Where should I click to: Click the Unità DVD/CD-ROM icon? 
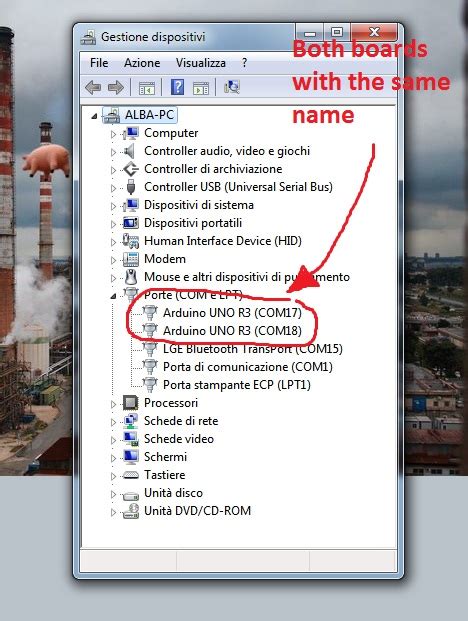[131, 511]
